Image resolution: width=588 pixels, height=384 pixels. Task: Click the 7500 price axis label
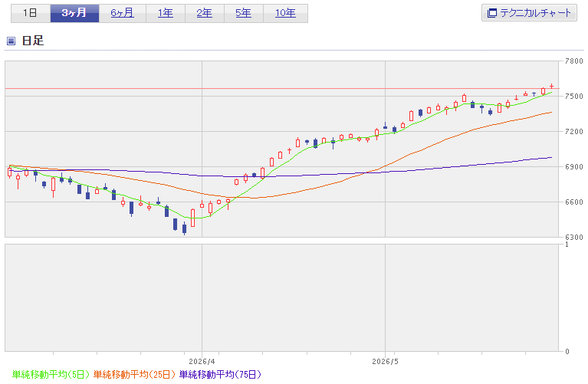(573, 97)
